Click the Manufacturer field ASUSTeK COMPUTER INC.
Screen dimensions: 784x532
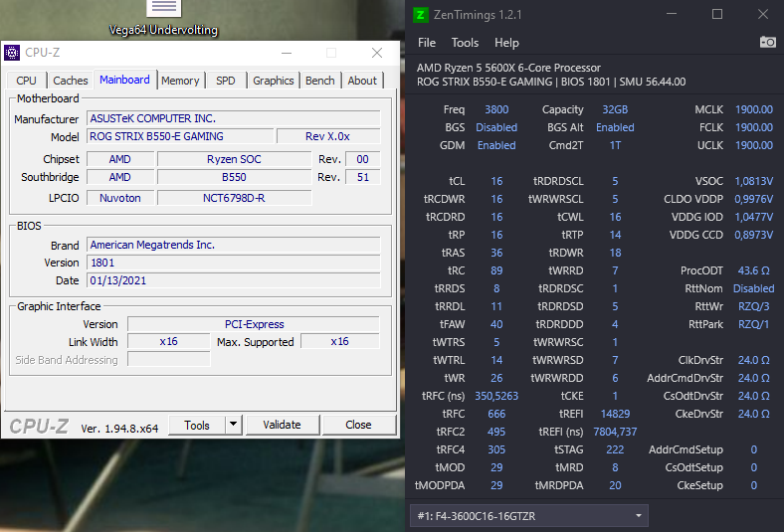[234, 118]
